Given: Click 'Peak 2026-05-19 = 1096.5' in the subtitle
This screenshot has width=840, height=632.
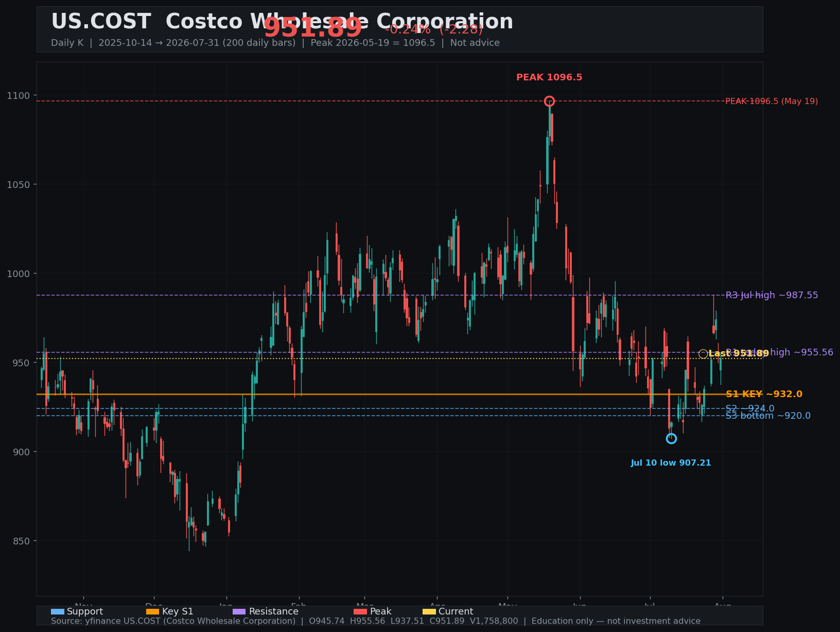Looking at the screenshot, I should click(x=373, y=43).
